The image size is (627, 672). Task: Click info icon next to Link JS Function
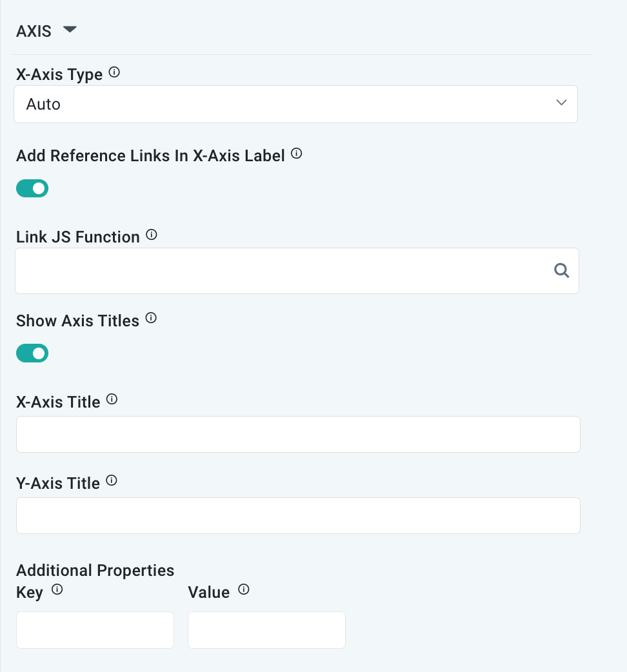pyautogui.click(x=152, y=235)
